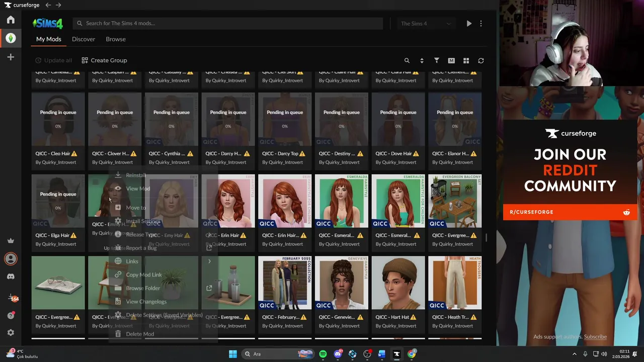Click the Subscribe link under the ad

pyautogui.click(x=595, y=337)
